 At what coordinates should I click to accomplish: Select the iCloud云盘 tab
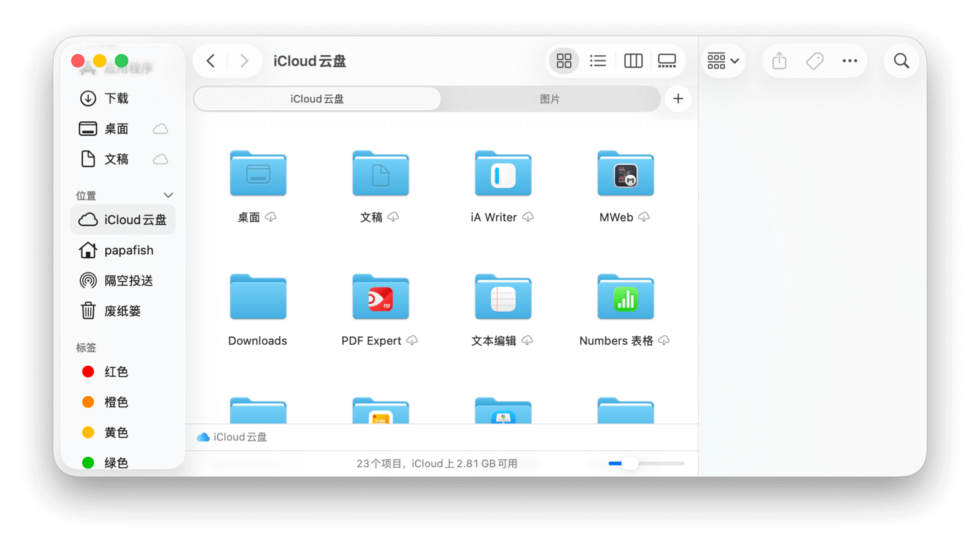317,99
